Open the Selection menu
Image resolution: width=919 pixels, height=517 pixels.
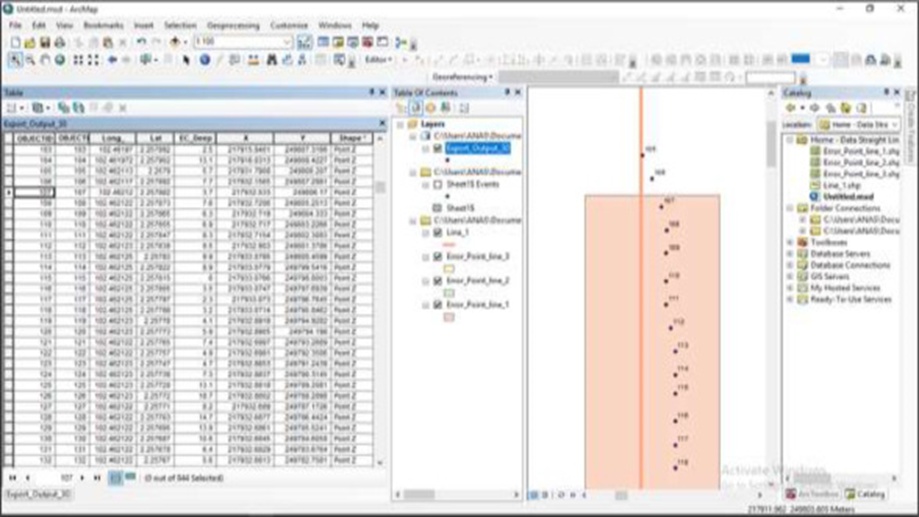click(180, 25)
